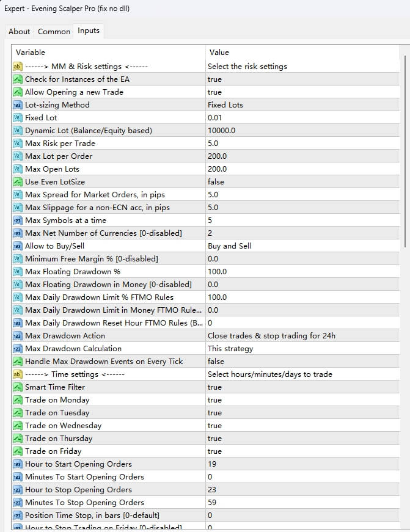Click icon beside Max Open Lots
Viewport: 410px width, 532px height.
[17, 169]
